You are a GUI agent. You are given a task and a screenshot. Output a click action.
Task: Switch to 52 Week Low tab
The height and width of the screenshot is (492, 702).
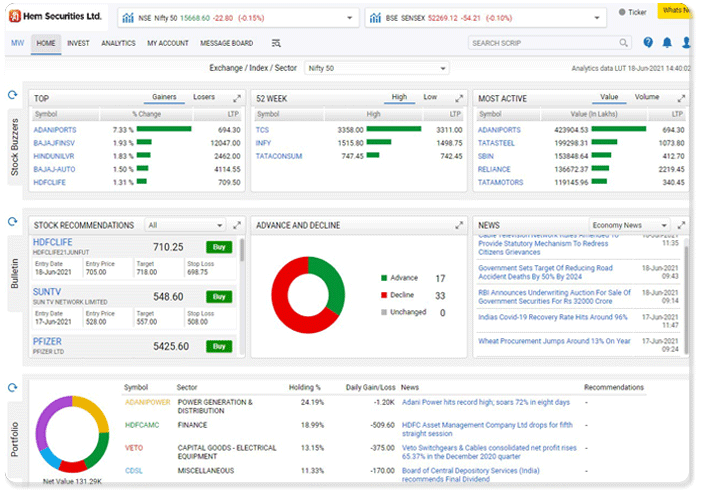430,97
